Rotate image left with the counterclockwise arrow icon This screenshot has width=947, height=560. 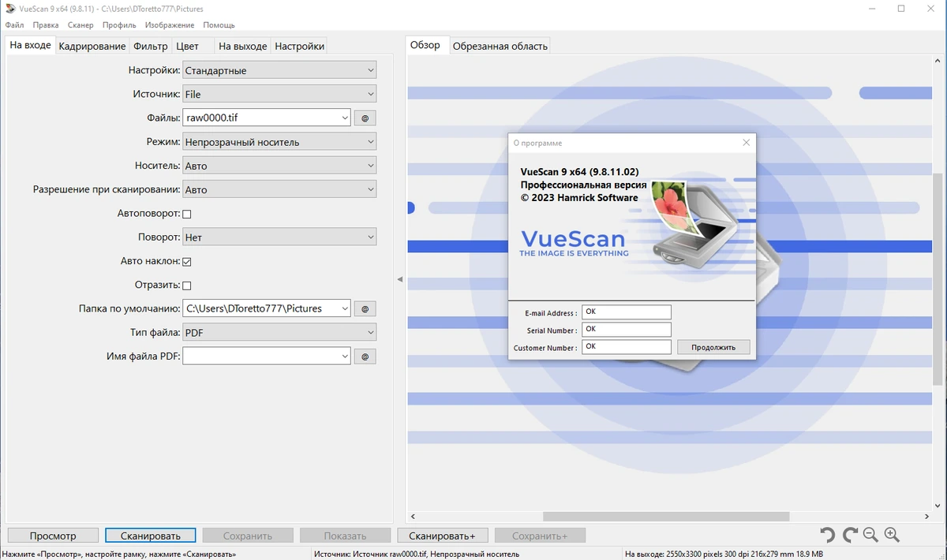(x=827, y=535)
